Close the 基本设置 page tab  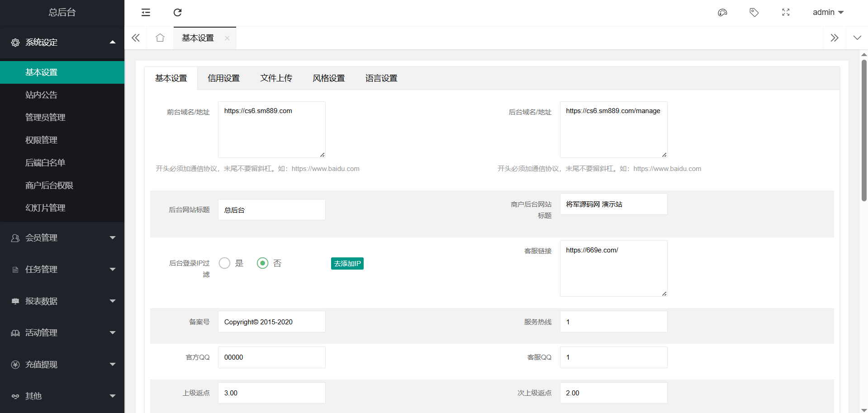(227, 38)
